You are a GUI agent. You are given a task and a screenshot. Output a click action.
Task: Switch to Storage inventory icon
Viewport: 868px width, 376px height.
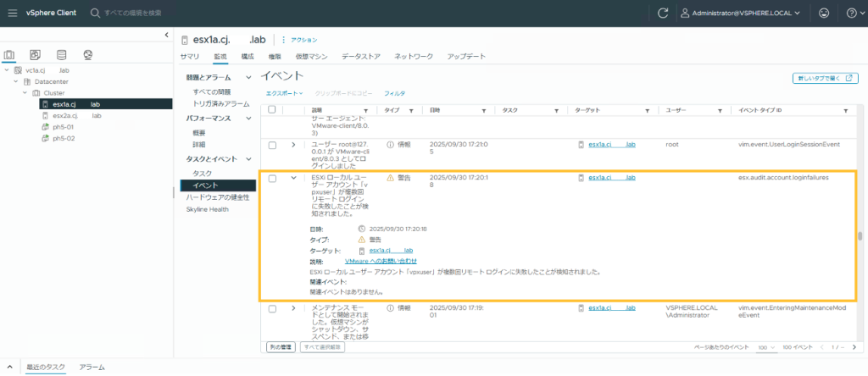point(62,55)
